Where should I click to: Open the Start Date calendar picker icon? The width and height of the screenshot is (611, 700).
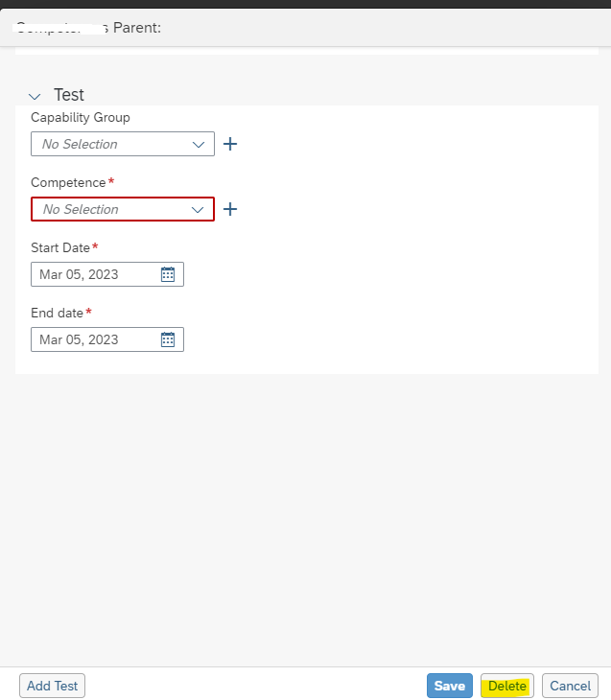168,274
